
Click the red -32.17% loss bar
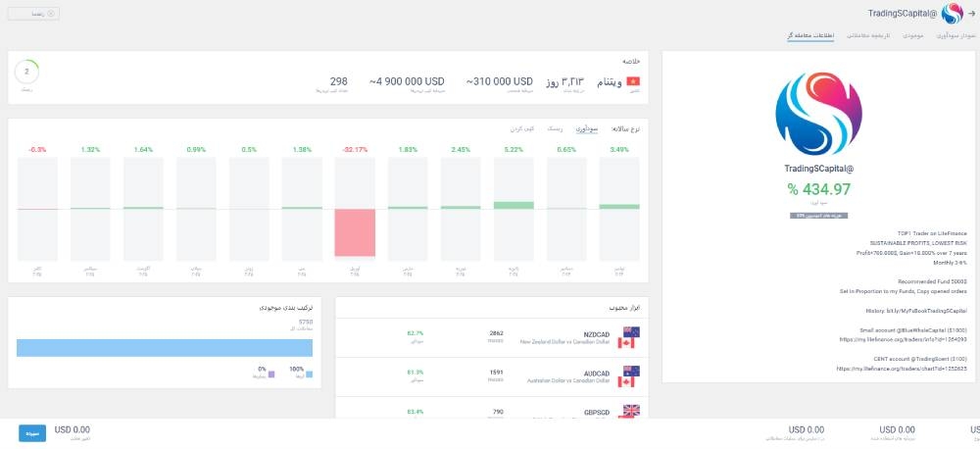tap(355, 232)
